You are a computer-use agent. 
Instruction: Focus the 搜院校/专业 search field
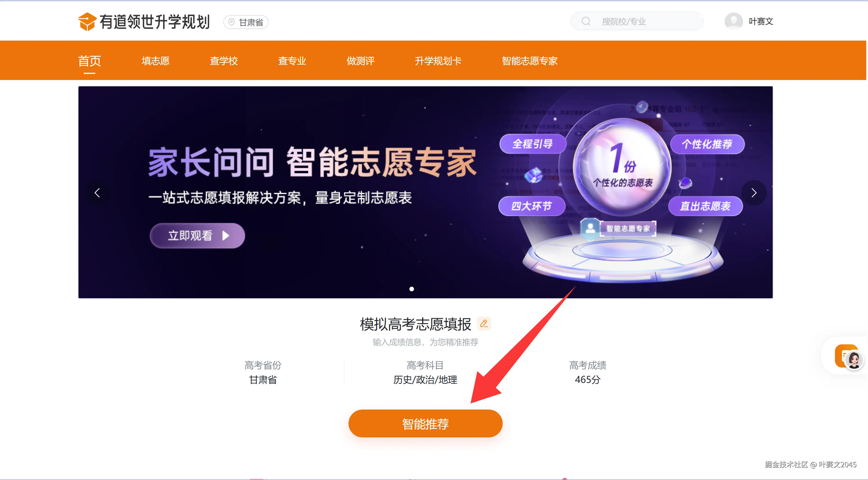(637, 21)
